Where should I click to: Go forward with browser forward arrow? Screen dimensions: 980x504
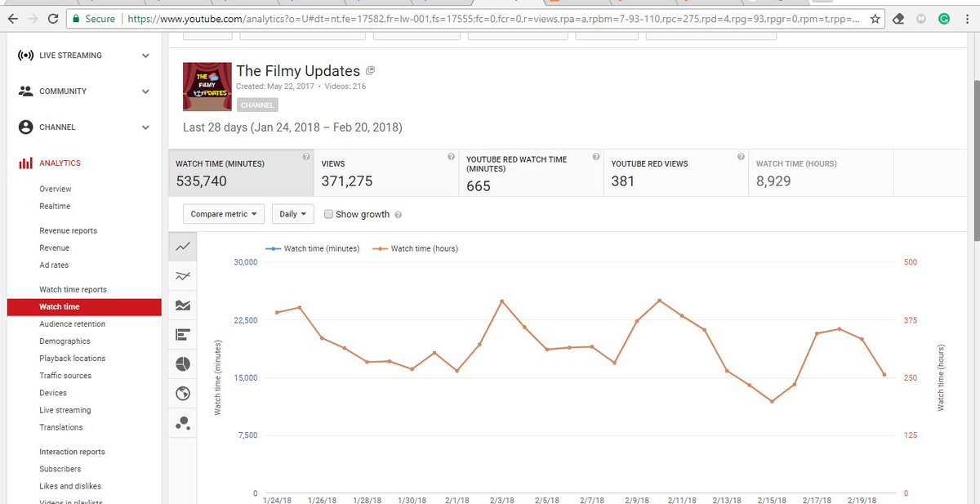point(31,18)
